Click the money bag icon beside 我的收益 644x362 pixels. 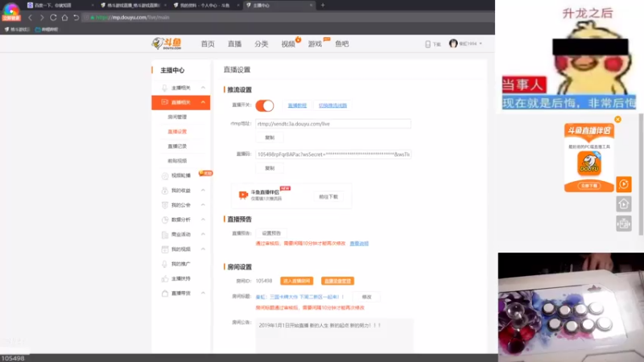[165, 191]
